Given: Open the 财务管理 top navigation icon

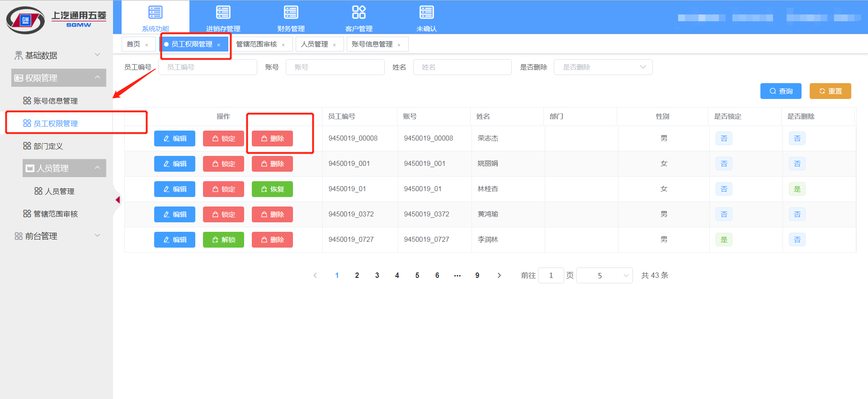Looking at the screenshot, I should point(291,12).
